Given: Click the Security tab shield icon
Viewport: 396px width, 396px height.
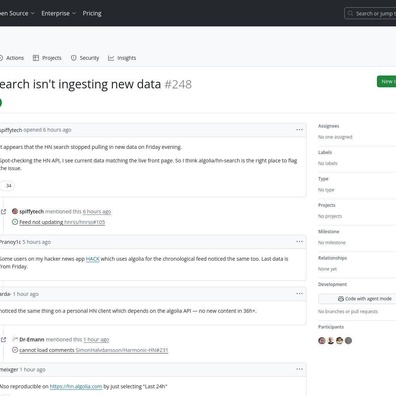Looking at the screenshot, I should (x=73, y=58).
